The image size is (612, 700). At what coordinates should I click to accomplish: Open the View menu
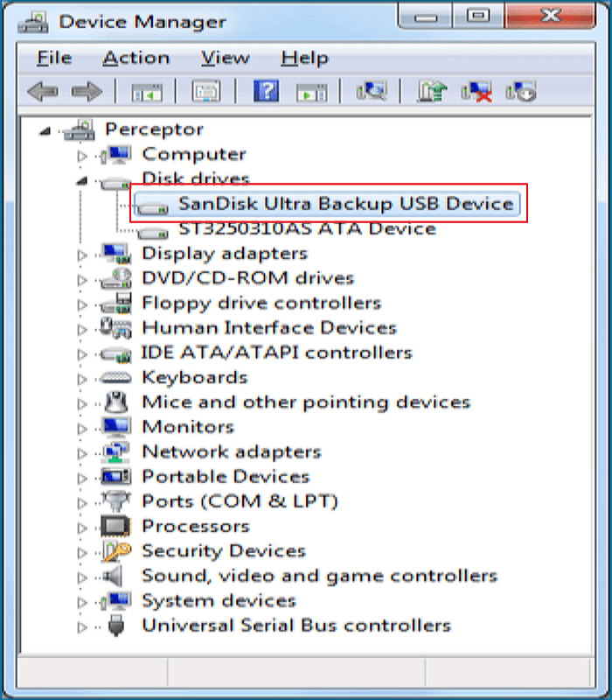pyautogui.click(x=225, y=59)
